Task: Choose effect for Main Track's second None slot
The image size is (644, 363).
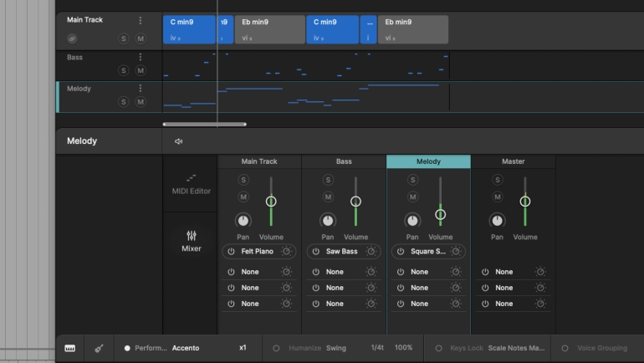Action: [x=250, y=288]
